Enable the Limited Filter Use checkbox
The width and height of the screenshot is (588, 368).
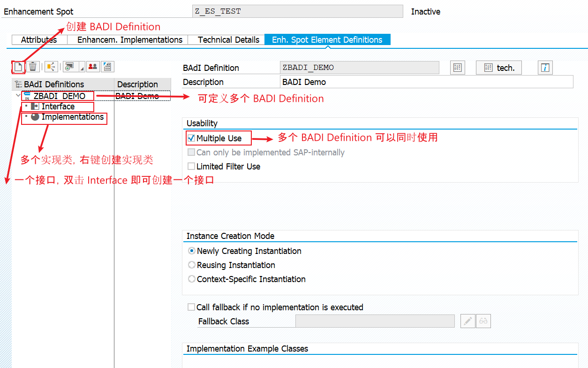[191, 166]
